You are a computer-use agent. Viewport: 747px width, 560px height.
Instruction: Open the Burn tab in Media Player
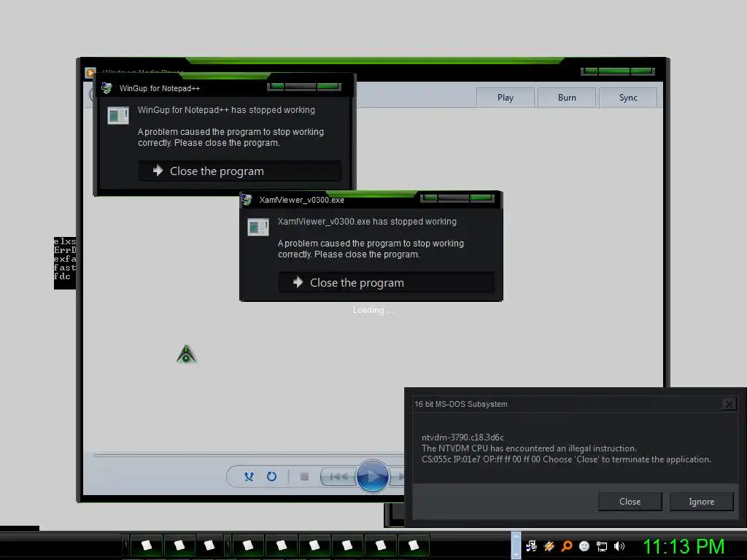[x=567, y=98]
